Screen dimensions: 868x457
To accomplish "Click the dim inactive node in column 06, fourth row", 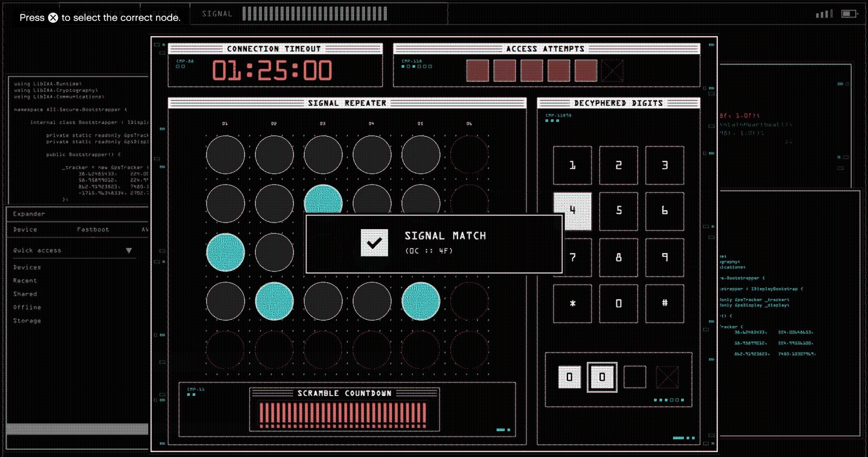I will [469, 301].
